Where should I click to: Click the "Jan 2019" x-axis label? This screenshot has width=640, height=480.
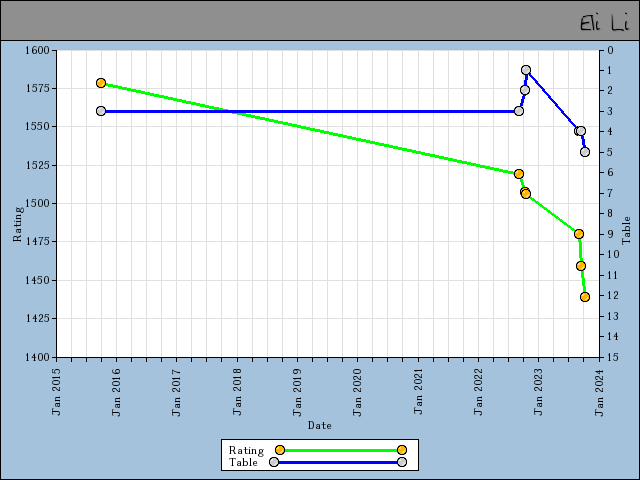pos(297,392)
